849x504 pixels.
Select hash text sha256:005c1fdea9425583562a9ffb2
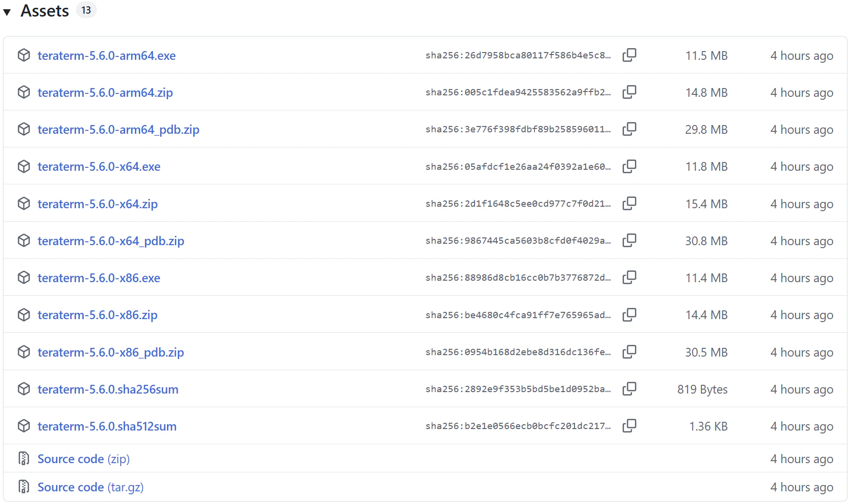coord(518,92)
